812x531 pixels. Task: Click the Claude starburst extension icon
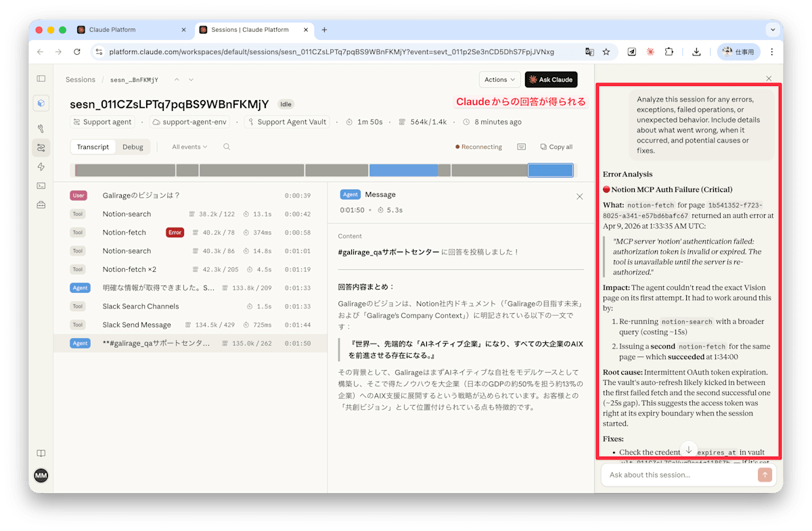[650, 51]
